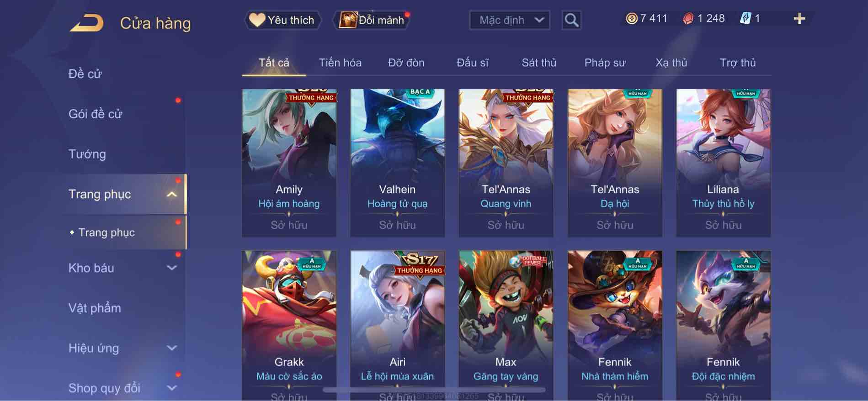Open Đổi mảnh chest exchange
The width and height of the screenshot is (868, 401).
coord(372,20)
